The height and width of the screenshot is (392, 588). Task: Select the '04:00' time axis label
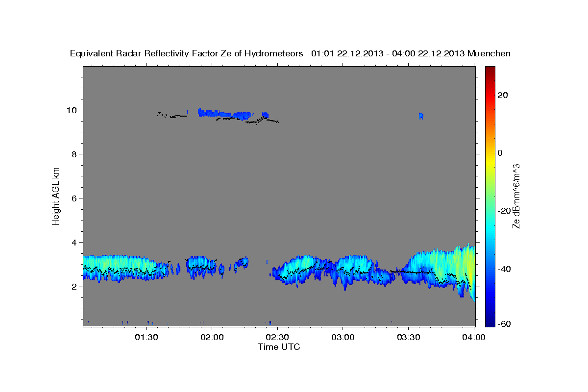(x=474, y=337)
